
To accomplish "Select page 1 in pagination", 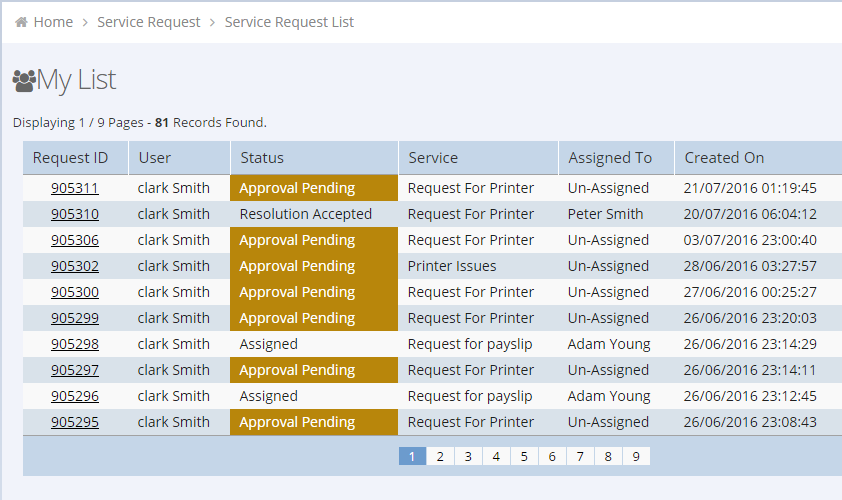I will pos(412,456).
